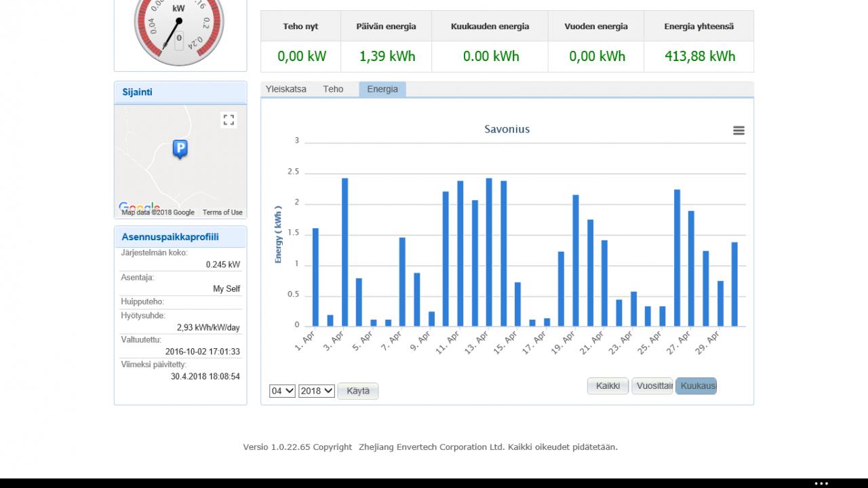Click the 0.245 kW system size value

coord(223,265)
